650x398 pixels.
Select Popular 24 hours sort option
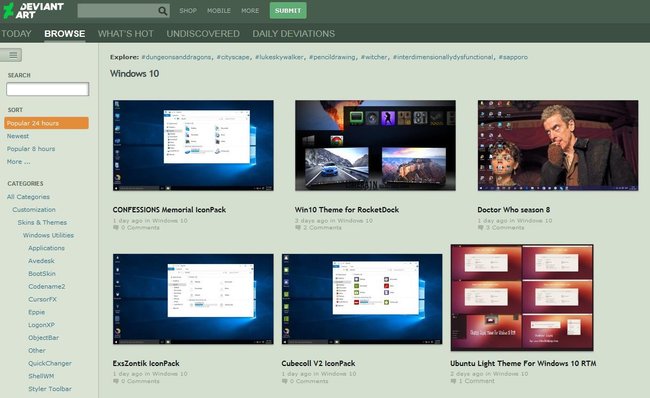(46, 123)
